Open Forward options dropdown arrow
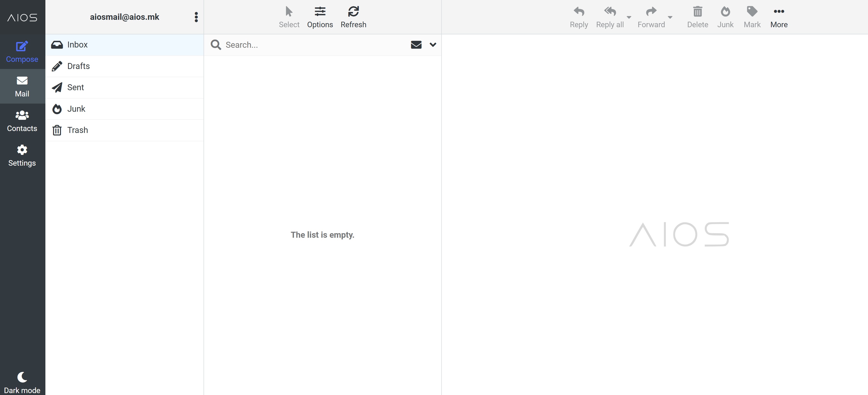The image size is (868, 395). tap(670, 17)
